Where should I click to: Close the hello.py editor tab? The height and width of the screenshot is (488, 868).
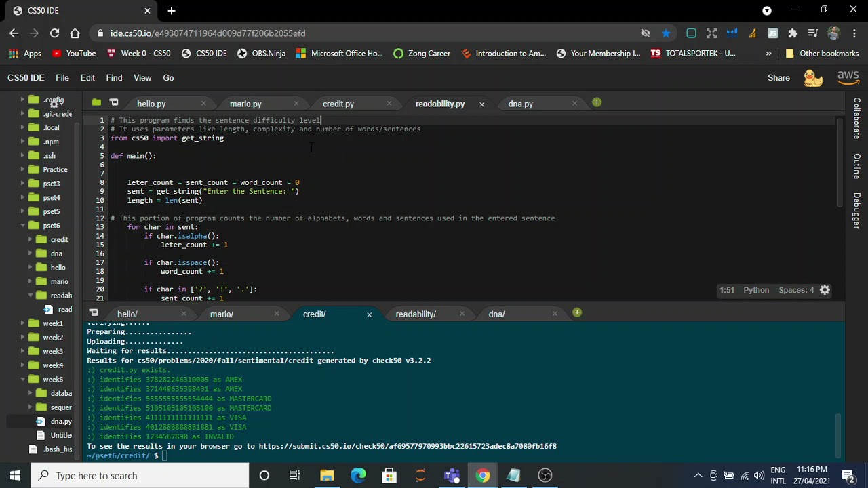coord(203,104)
